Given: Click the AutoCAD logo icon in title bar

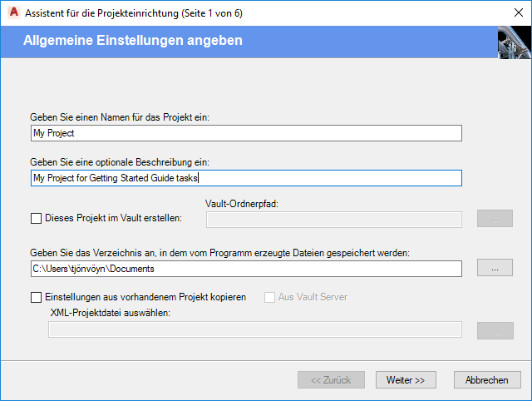Looking at the screenshot, I should click(12, 14).
